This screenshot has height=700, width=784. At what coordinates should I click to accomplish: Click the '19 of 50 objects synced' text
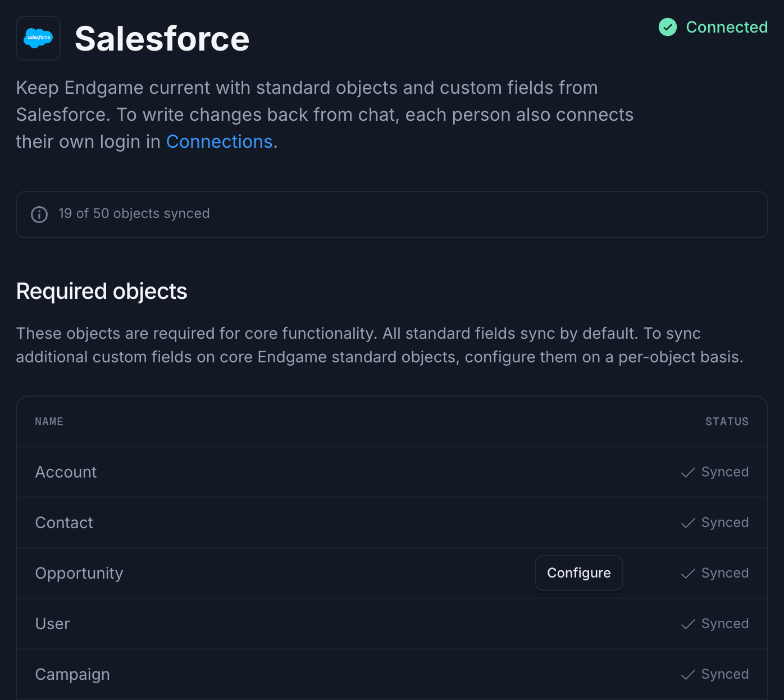point(134,213)
